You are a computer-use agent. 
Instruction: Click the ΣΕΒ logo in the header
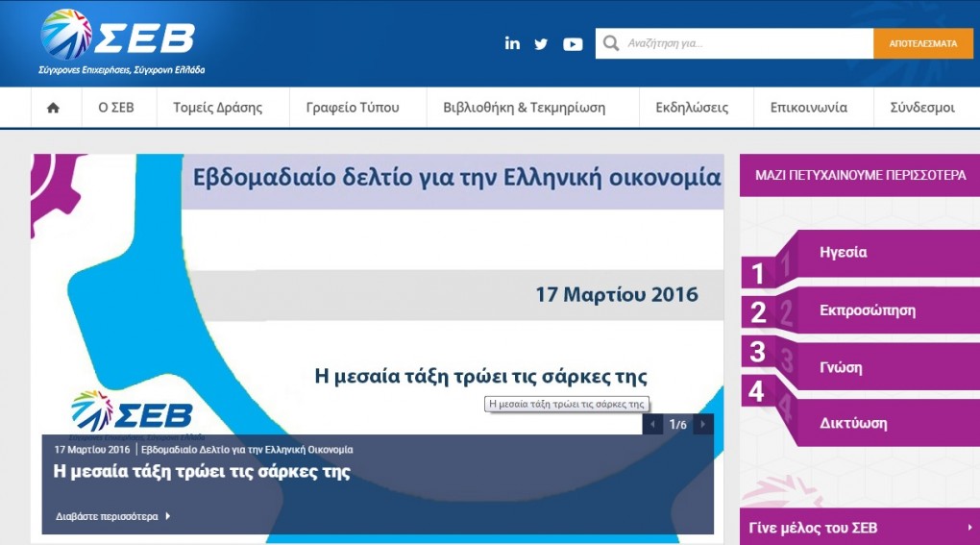[118, 35]
